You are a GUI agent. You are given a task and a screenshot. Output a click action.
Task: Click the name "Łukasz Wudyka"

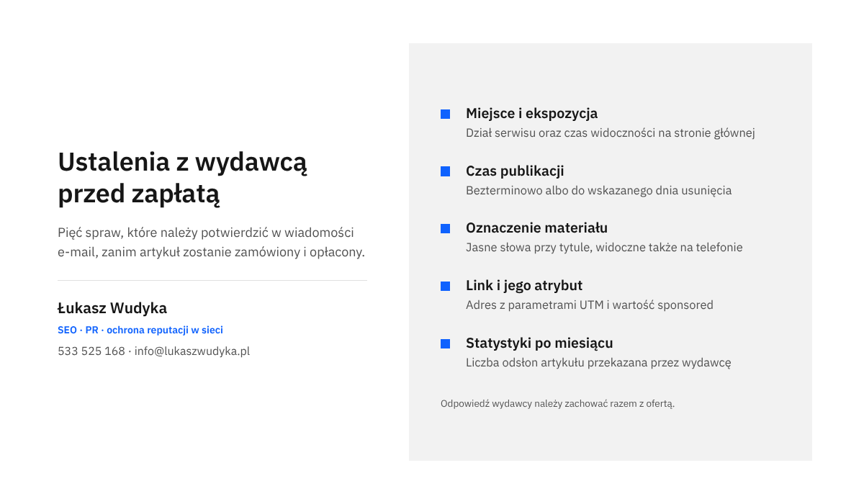pos(112,308)
